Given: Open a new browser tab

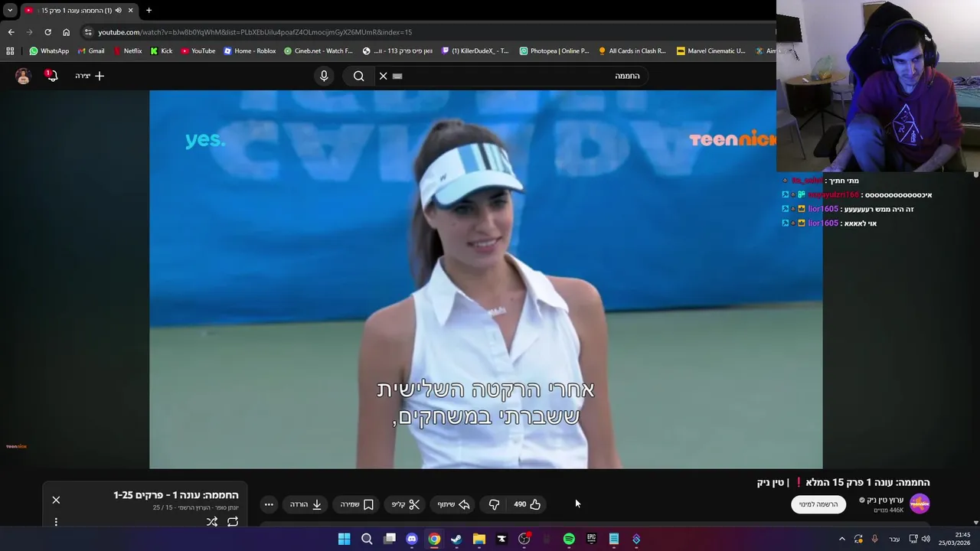Looking at the screenshot, I should [149, 11].
